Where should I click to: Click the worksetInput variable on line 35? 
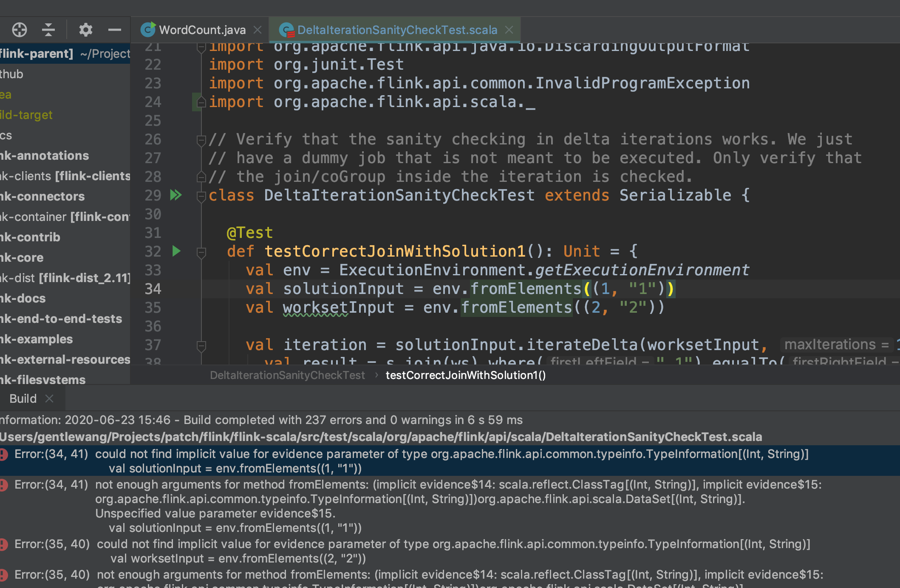339,307
